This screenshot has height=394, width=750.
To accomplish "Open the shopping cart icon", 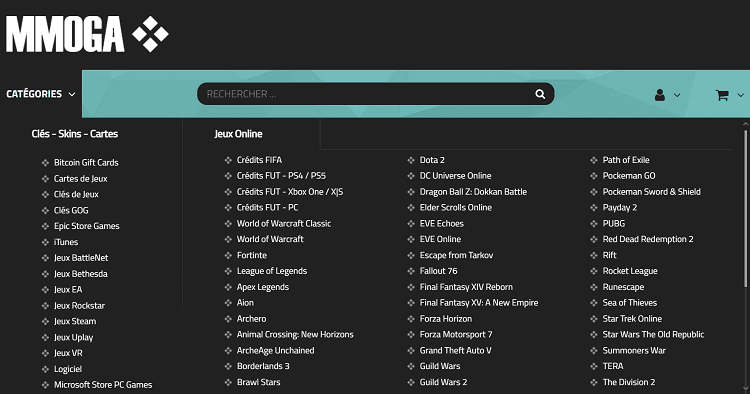I will tap(722, 95).
